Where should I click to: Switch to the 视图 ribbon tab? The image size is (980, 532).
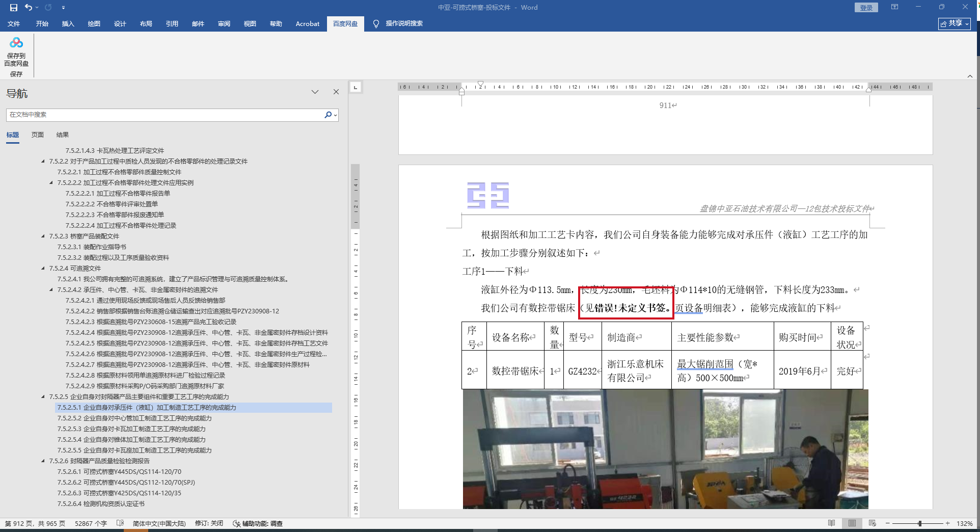pos(250,23)
